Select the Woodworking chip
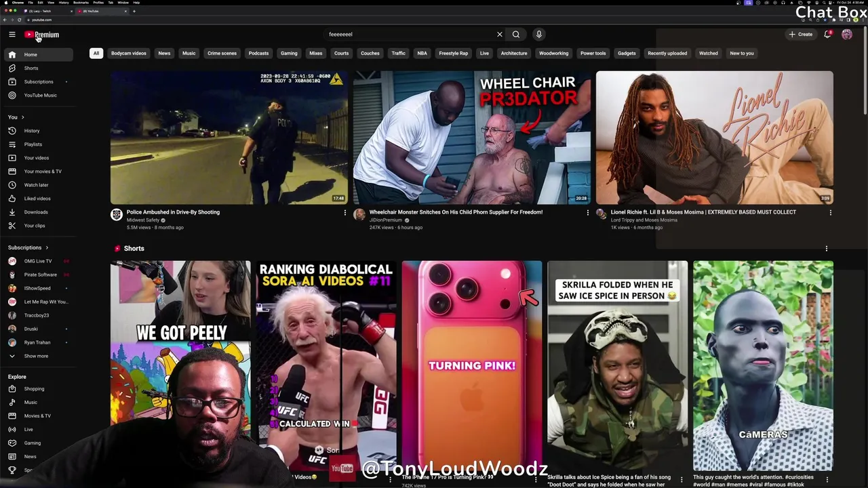The image size is (868, 488). click(x=554, y=53)
